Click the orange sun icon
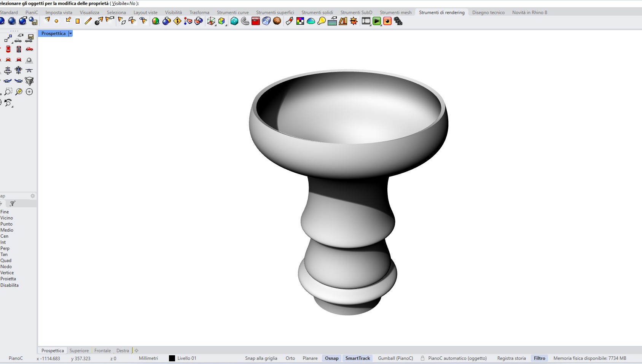 354,21
